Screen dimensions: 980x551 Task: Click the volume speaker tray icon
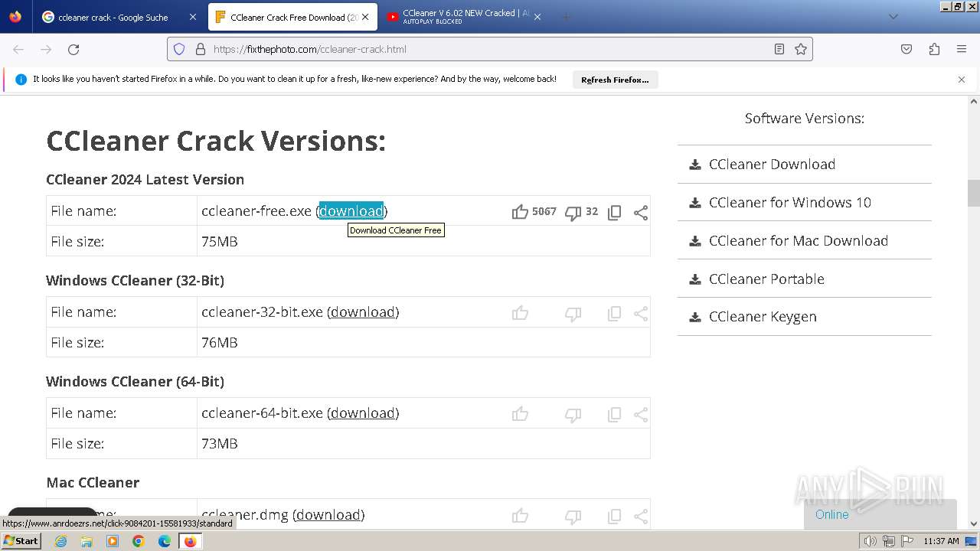pyautogui.click(x=871, y=541)
